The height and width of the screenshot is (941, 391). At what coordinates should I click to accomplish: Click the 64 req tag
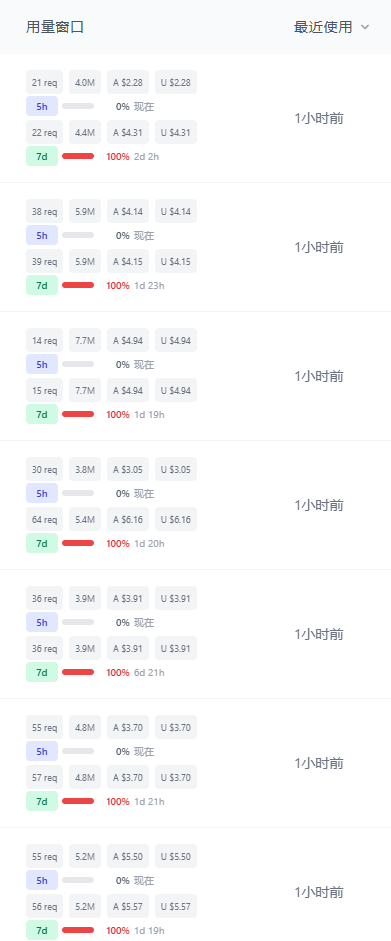44,519
